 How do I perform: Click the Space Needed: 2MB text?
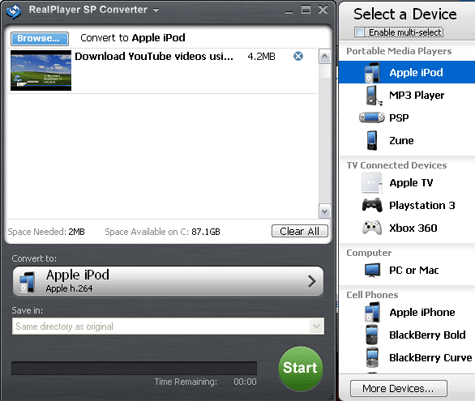tap(46, 232)
